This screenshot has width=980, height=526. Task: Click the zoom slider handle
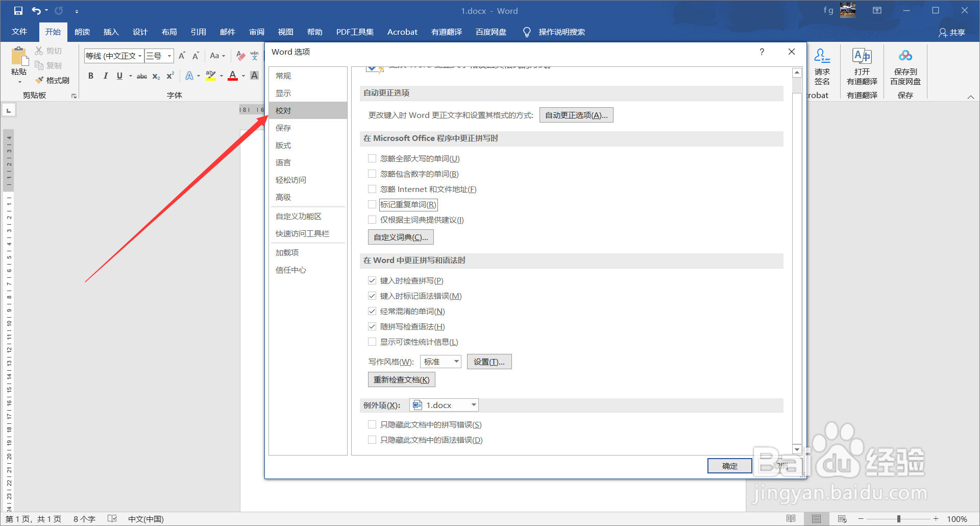coord(899,519)
